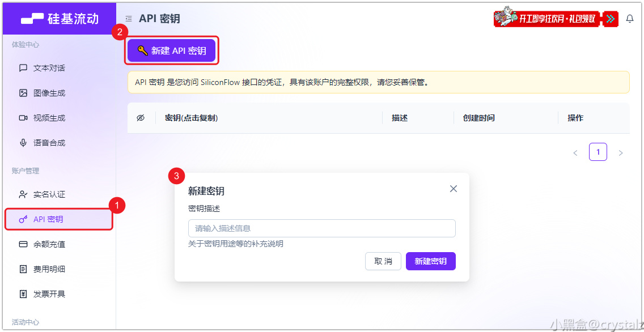Open 发票开具 page
Image resolution: width=644 pixels, height=332 pixels.
tap(49, 294)
